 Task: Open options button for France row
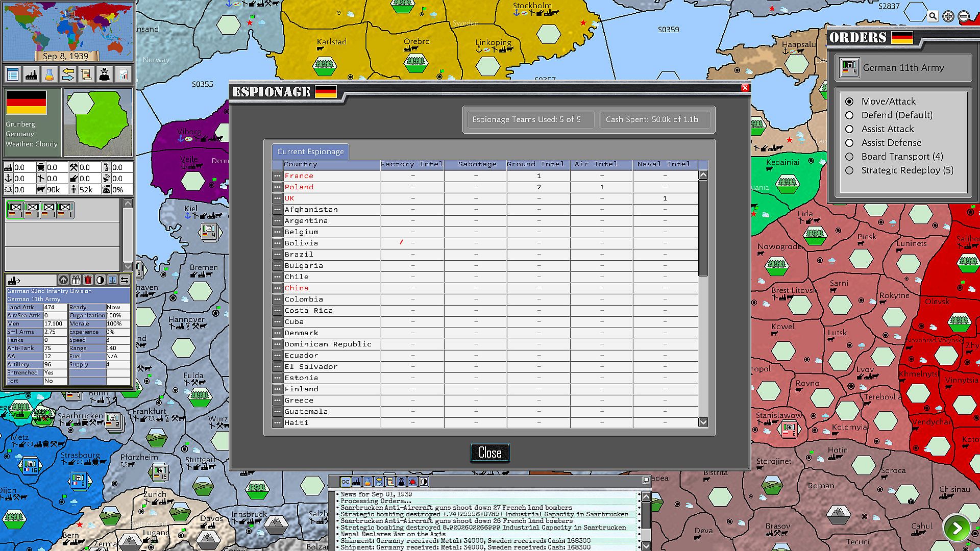click(277, 176)
